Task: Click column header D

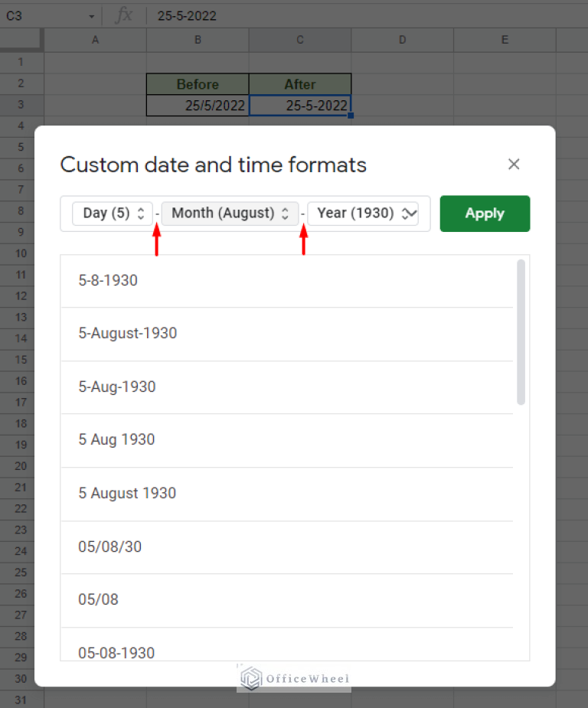Action: pyautogui.click(x=402, y=38)
